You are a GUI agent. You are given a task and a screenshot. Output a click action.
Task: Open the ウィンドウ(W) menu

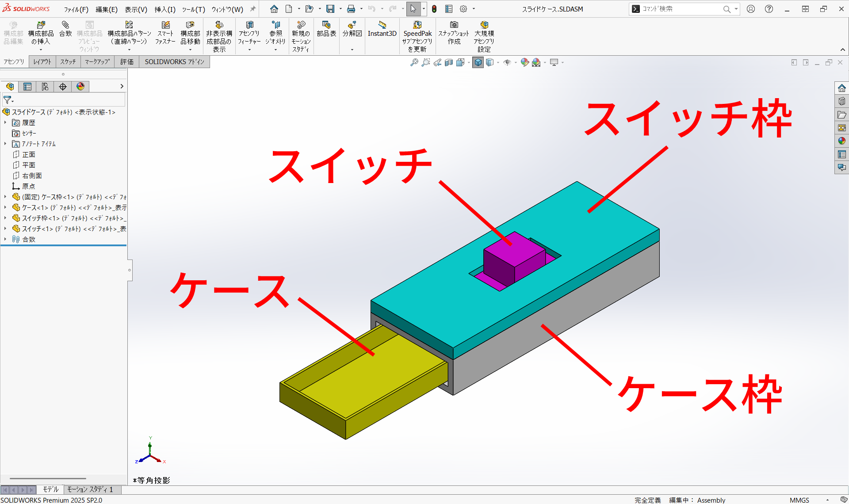pyautogui.click(x=227, y=9)
